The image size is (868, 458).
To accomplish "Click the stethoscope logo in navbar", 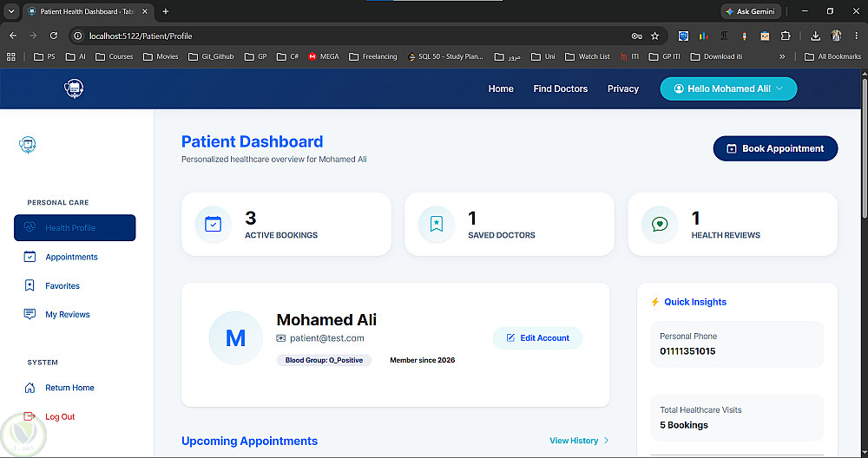I will click(74, 88).
